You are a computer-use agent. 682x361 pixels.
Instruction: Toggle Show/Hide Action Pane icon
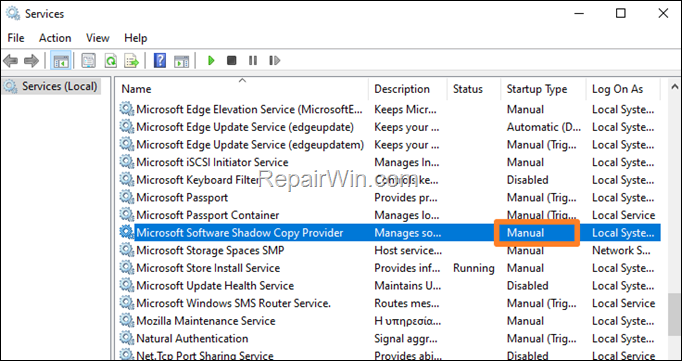point(181,61)
